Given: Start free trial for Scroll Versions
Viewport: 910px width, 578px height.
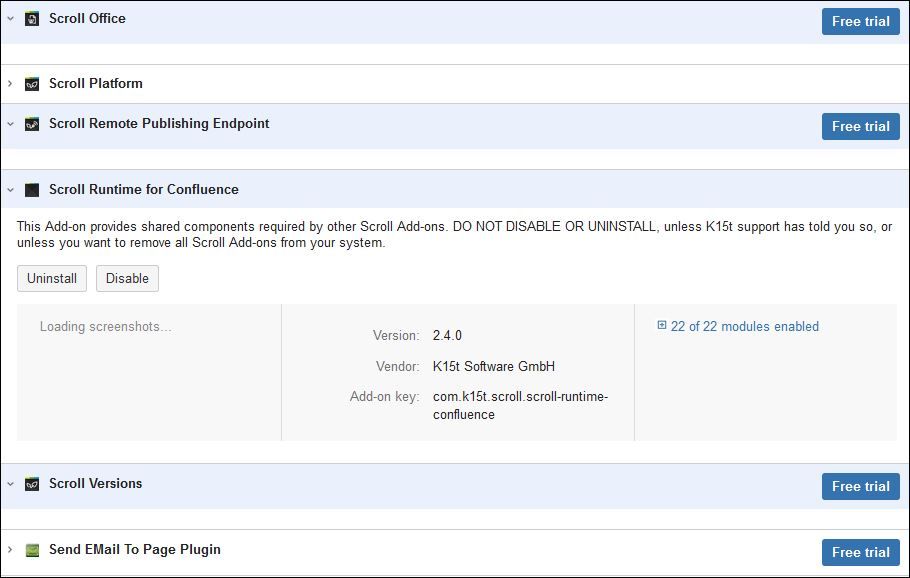Looking at the screenshot, I should tap(861, 486).
